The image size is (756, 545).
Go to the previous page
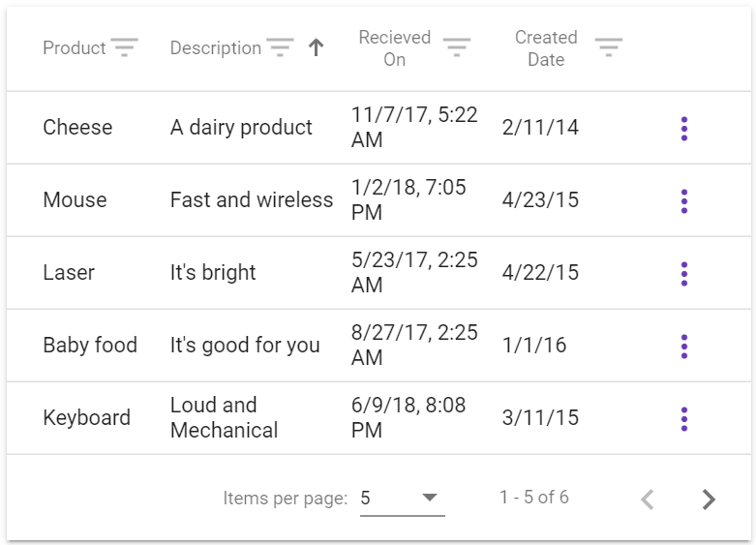(648, 500)
